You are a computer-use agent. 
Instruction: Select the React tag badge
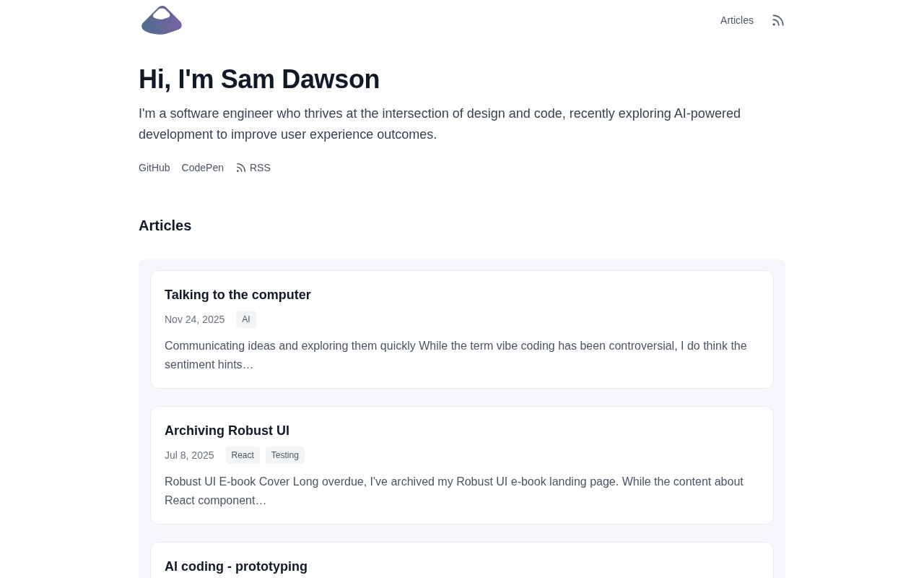click(x=243, y=455)
